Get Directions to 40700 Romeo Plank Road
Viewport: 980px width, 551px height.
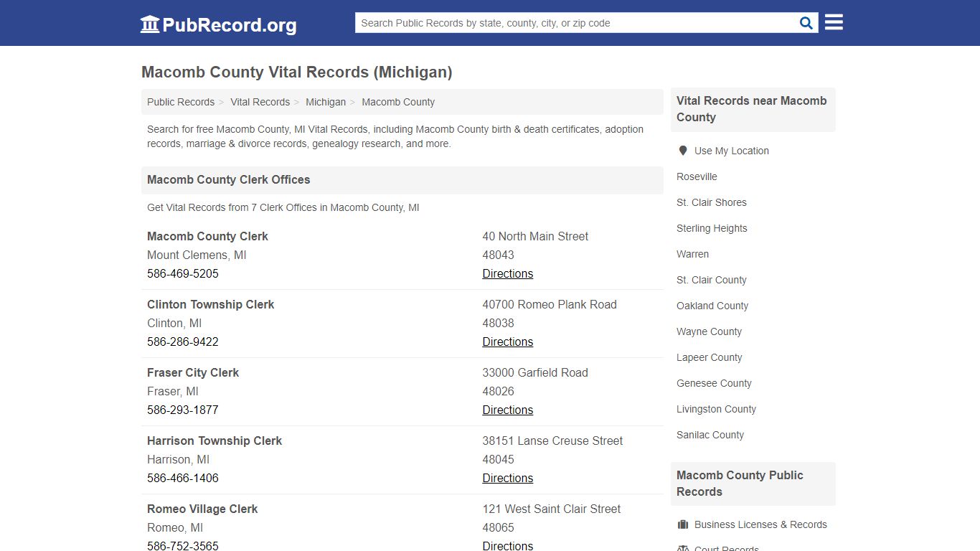coord(507,342)
